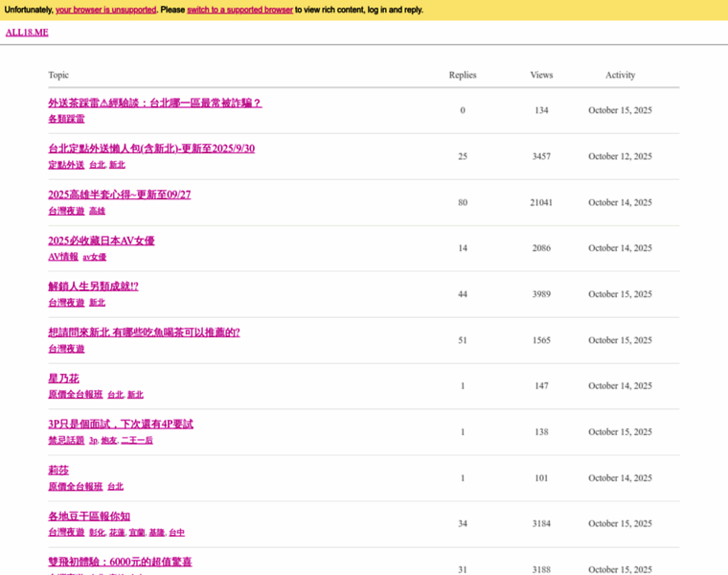The height and width of the screenshot is (575, 728).
Task: Open the 解鎖人生另類成就 topic
Action: 93,287
